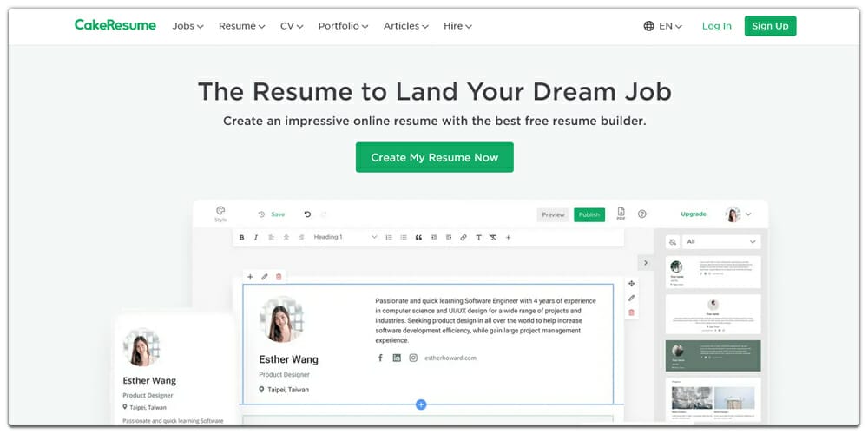Align text left in format bar

click(271, 238)
